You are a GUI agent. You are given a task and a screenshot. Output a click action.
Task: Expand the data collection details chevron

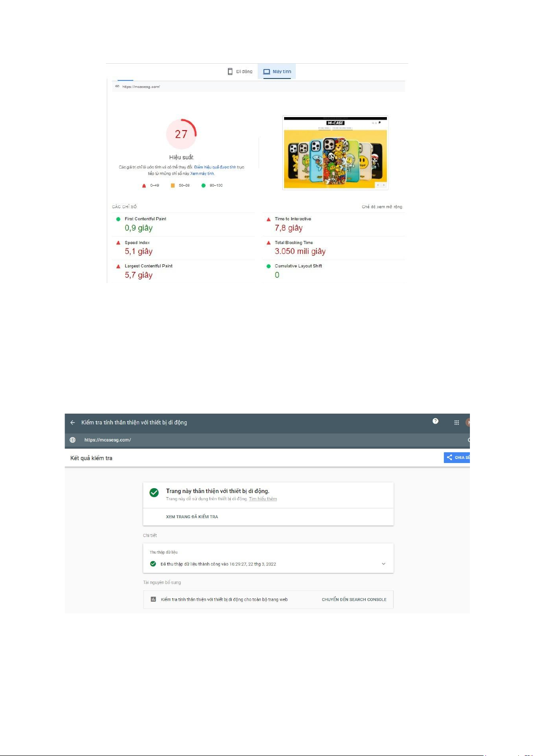383,564
